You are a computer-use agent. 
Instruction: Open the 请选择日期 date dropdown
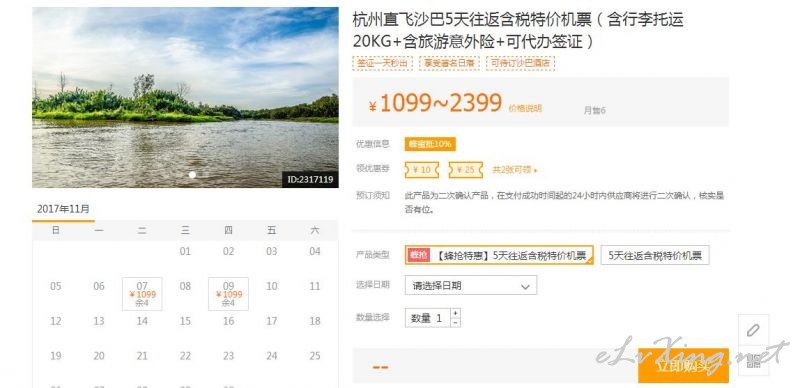pyautogui.click(x=470, y=285)
